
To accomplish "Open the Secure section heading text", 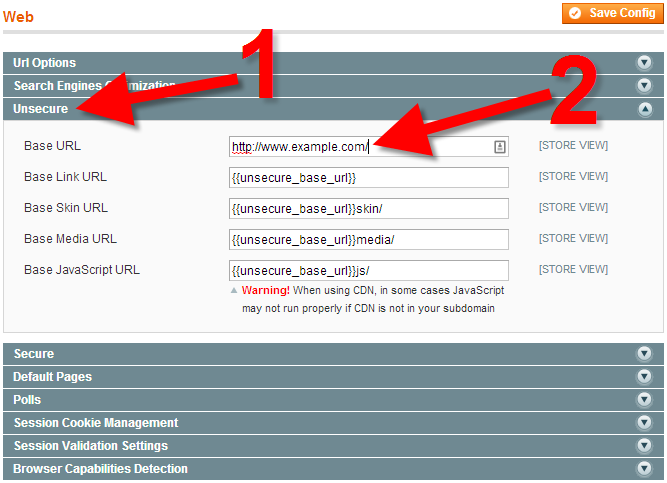I will pyautogui.click(x=33, y=354).
